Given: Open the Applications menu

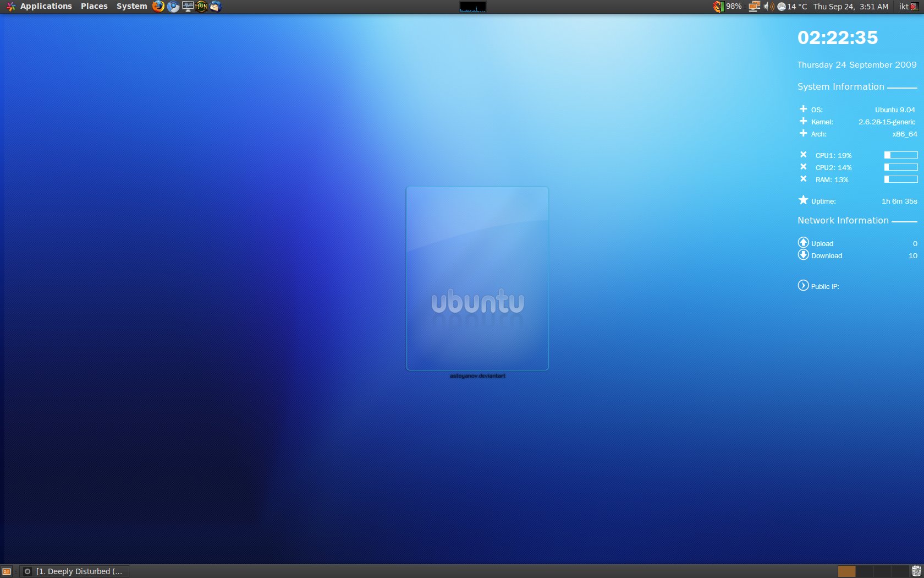Looking at the screenshot, I should coord(46,7).
